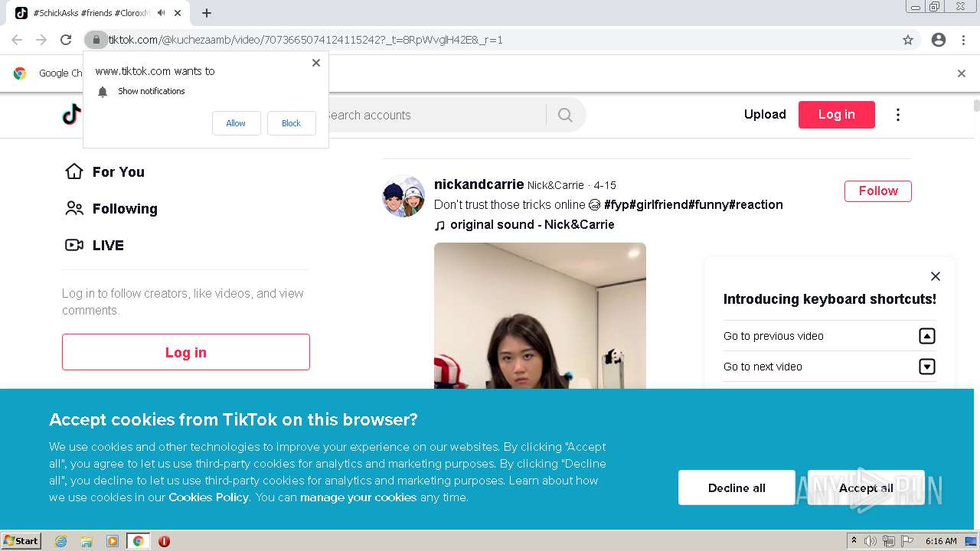The width and height of the screenshot is (980, 551).
Task: Follow nickandcarrie
Action: [x=878, y=191]
